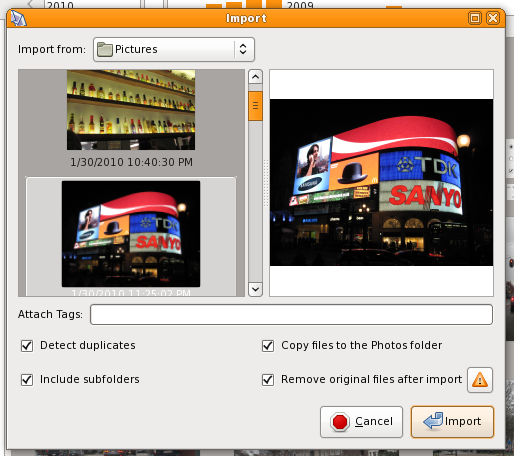514x456 pixels.
Task: Click the folder icon in Import from combo
Action: point(105,49)
